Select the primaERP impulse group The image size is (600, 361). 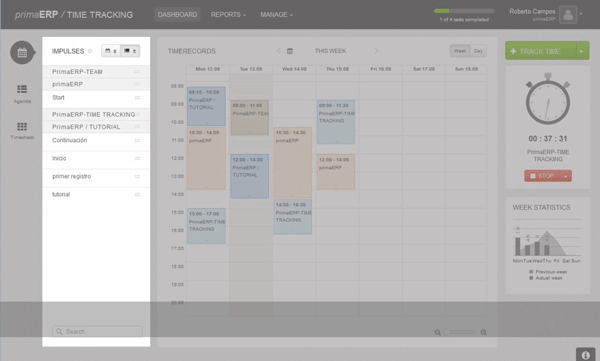[x=96, y=84]
